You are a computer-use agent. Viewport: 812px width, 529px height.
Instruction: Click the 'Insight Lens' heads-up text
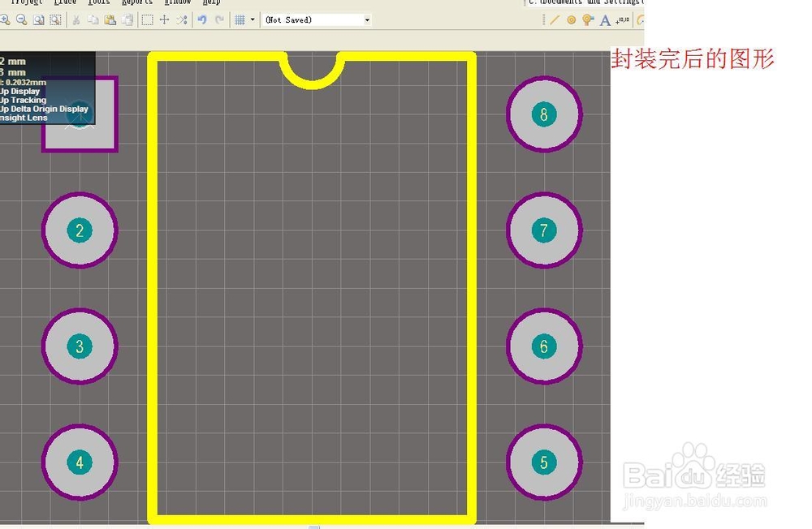click(24, 118)
